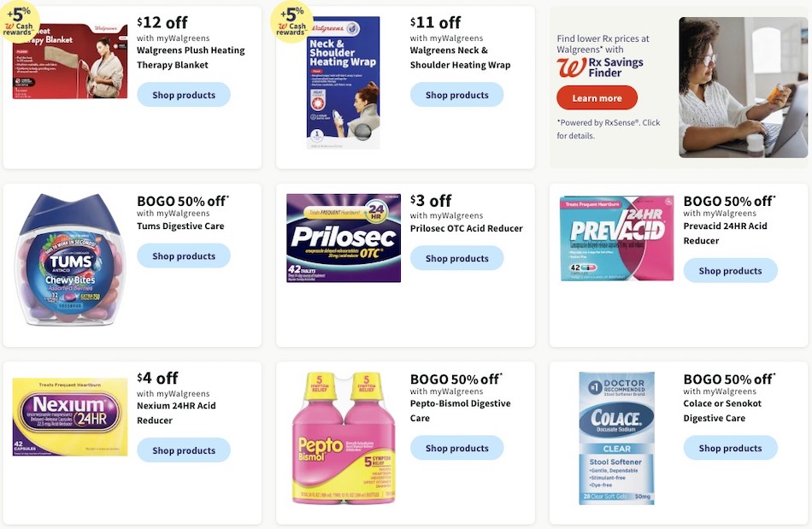Image resolution: width=812 pixels, height=529 pixels.
Task: Shop Pepto-Bismol Digestive Care products
Action: click(x=456, y=448)
